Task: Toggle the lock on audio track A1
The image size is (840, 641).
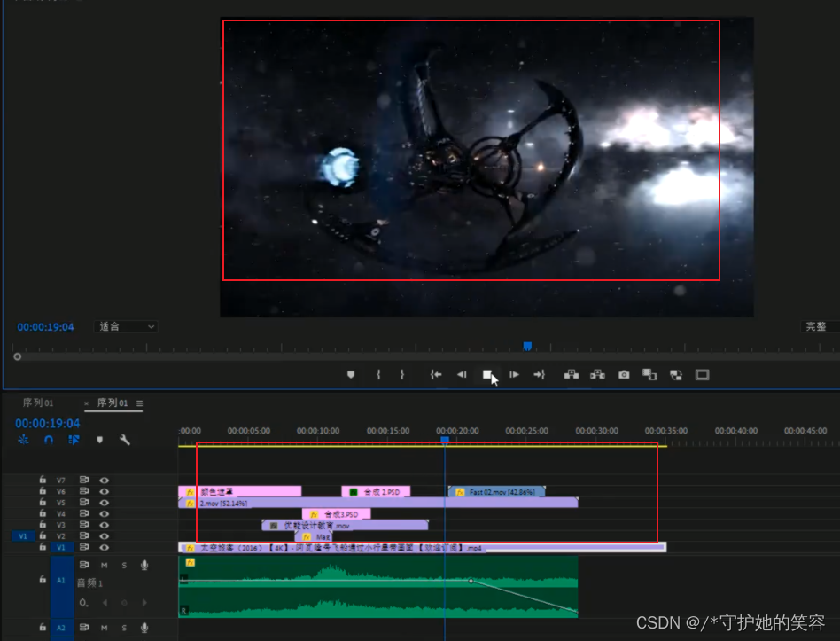Action: pos(43,580)
